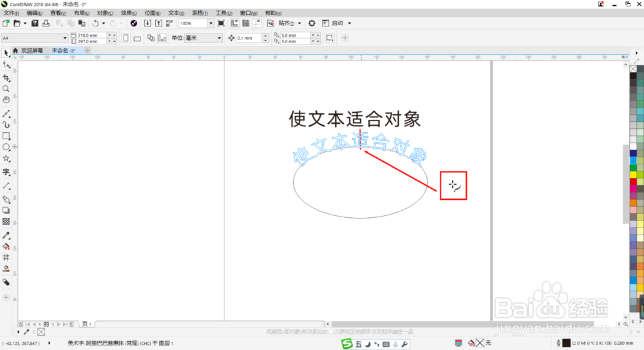Image resolution: width=644 pixels, height=350 pixels.
Task: Click the yellow color swatch in palette
Action: (x=633, y=175)
